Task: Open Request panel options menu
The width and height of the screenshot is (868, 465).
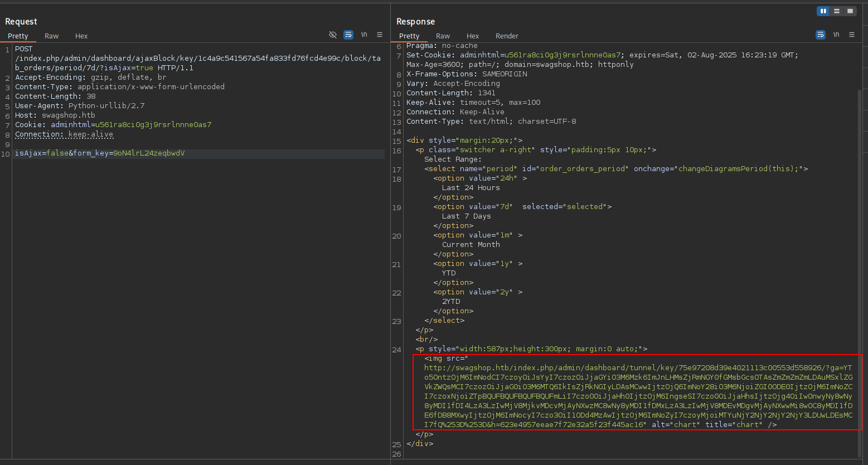Action: 380,35
